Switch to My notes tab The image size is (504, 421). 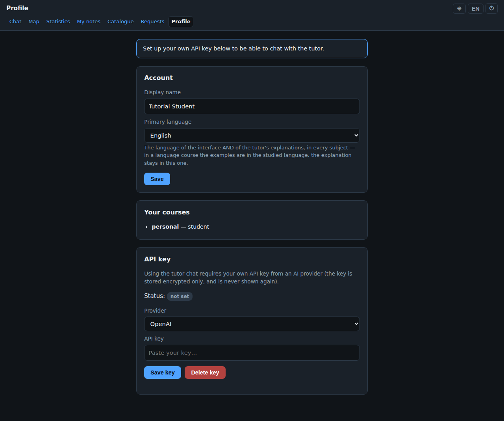pyautogui.click(x=89, y=22)
